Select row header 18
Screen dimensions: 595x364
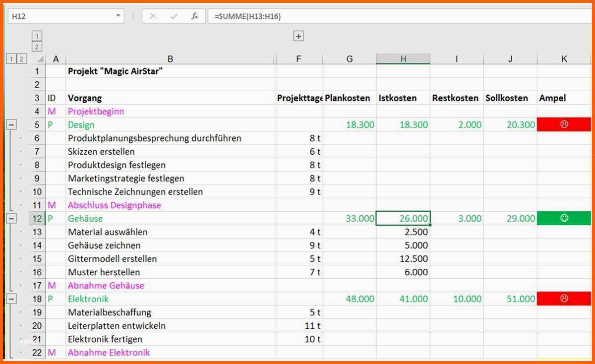[x=37, y=299]
